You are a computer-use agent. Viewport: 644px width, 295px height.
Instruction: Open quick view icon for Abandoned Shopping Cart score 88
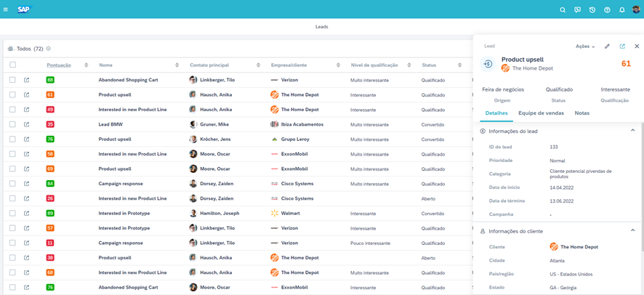27,80
